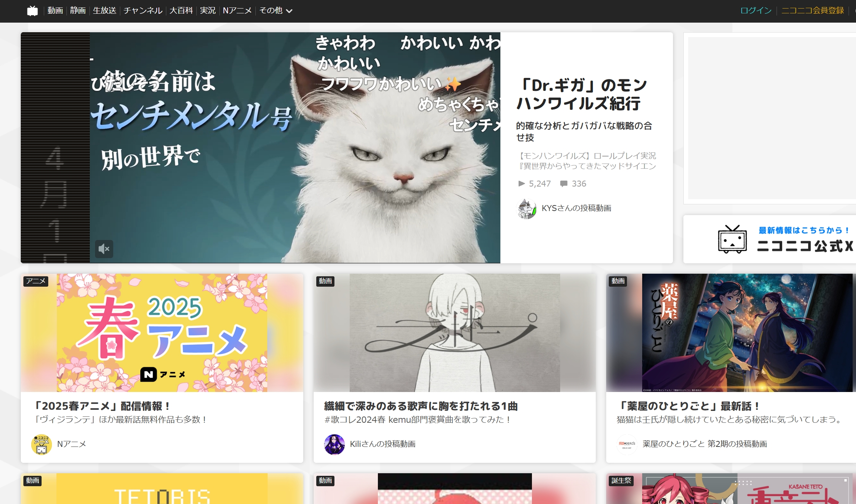Screen dimensions: 856x504
Task: Click the comment count icon showing 336
Action: click(x=563, y=184)
